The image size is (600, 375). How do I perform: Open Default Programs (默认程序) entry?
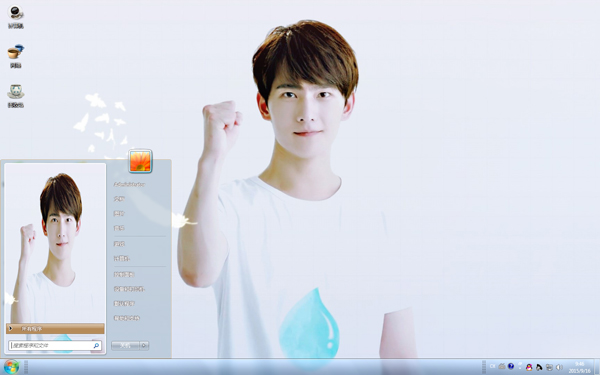point(124,303)
